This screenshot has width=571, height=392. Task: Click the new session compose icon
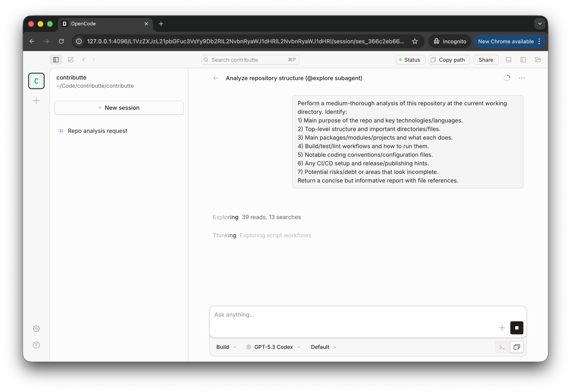[71, 60]
